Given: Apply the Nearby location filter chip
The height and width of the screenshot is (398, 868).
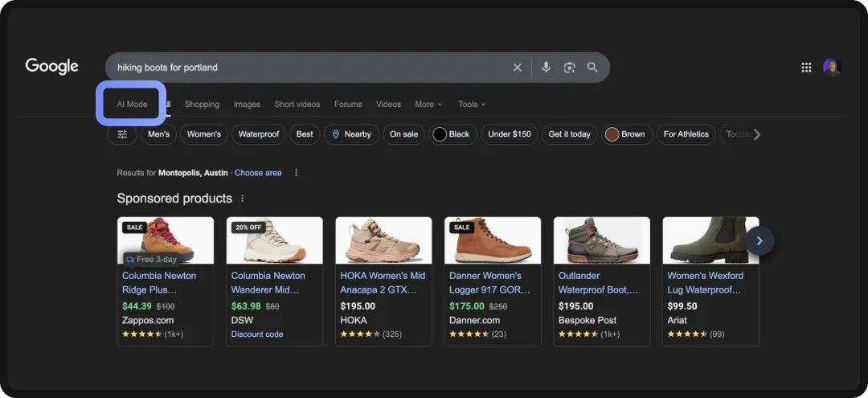Looking at the screenshot, I should point(351,134).
